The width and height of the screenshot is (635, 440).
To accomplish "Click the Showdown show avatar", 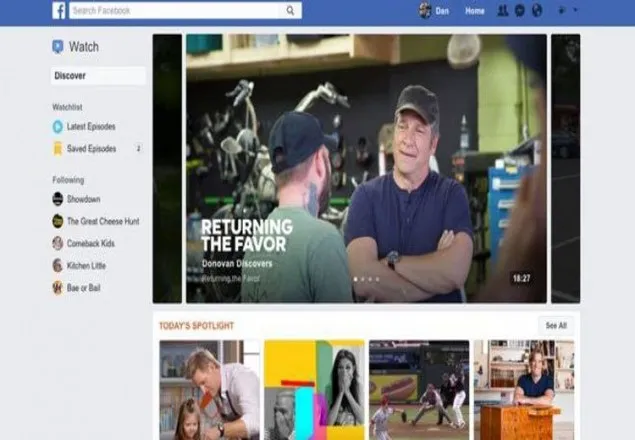I will pos(58,199).
